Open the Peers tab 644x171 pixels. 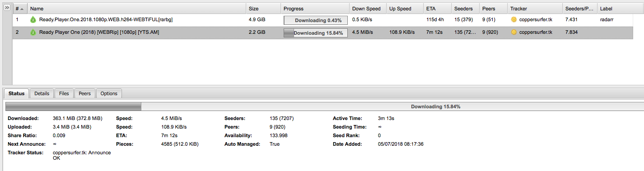84,93
